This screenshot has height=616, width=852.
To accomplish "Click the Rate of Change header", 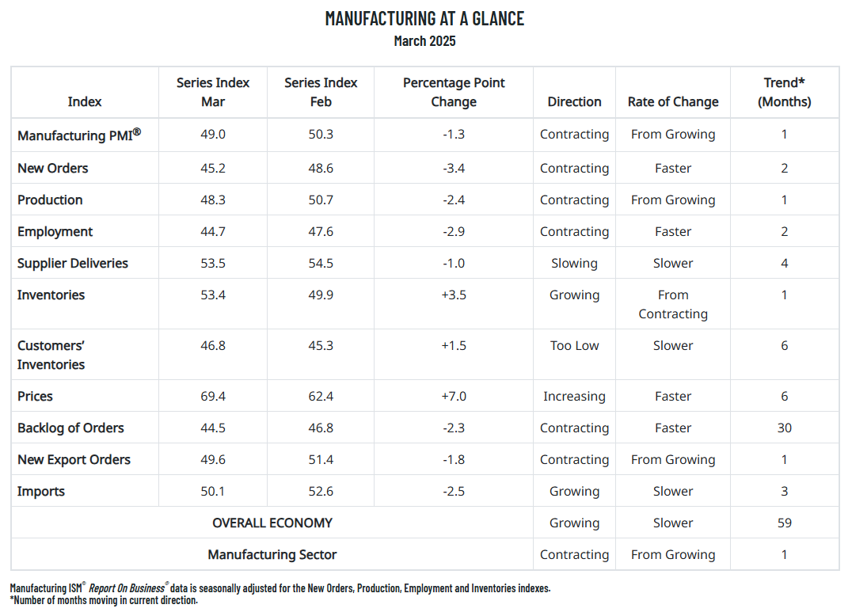I will coord(673,101).
